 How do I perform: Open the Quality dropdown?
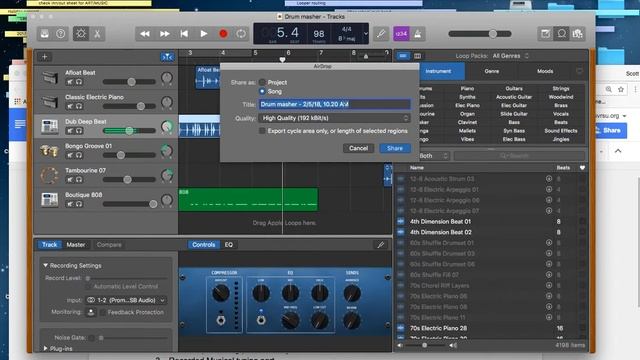coord(334,118)
